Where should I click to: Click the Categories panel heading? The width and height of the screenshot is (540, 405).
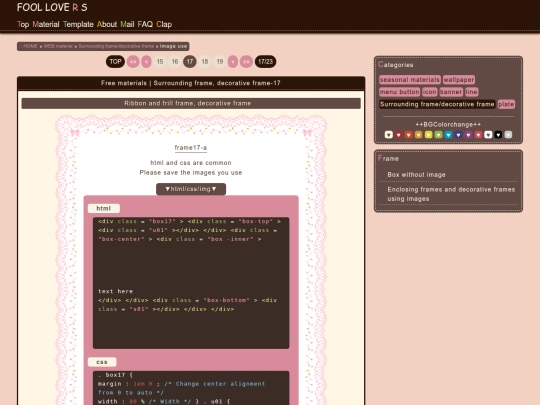(395, 65)
